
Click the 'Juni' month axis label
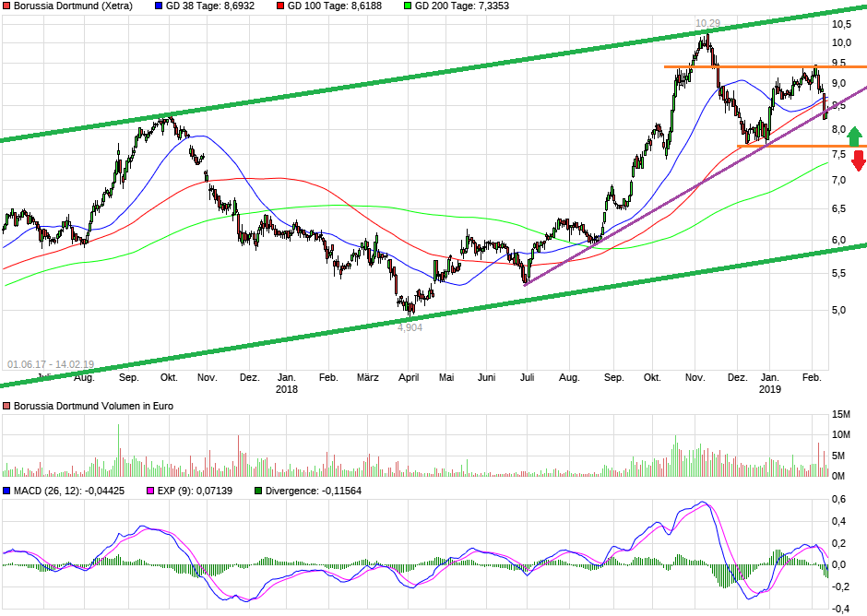(486, 378)
